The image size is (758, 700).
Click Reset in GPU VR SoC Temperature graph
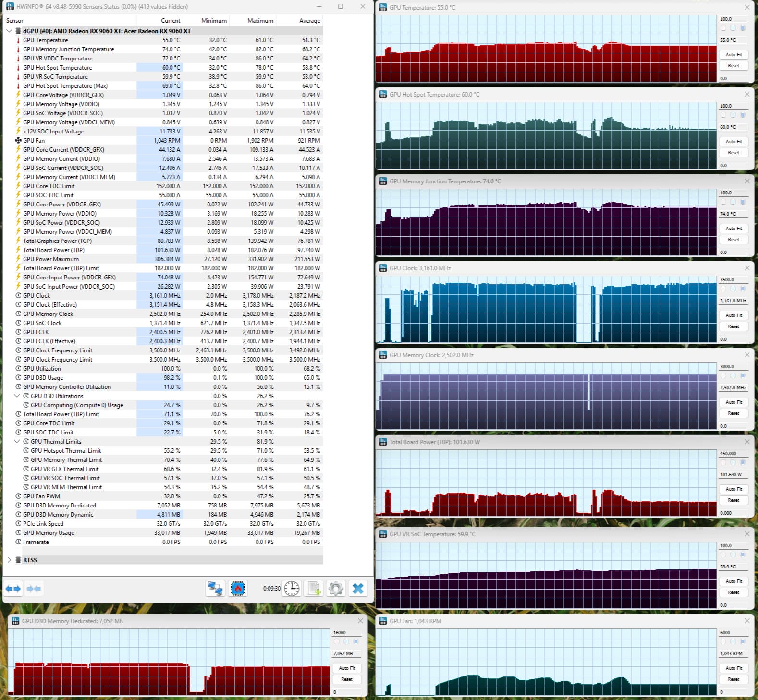(x=734, y=592)
